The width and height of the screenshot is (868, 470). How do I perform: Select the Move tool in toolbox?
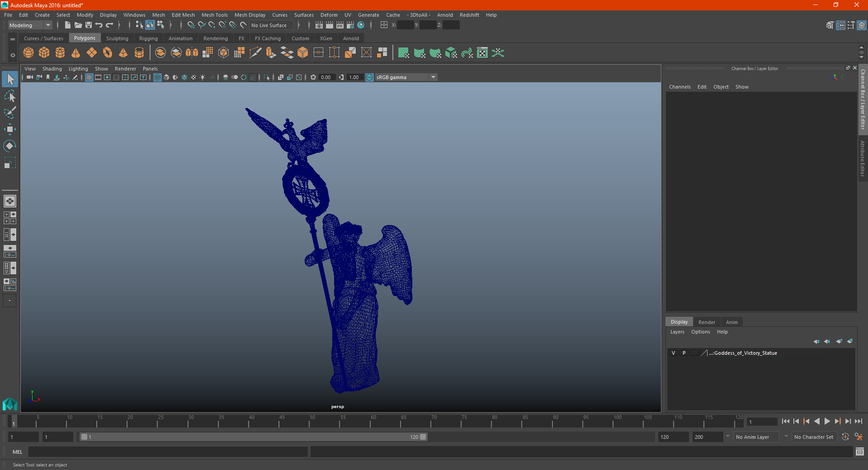[9, 129]
